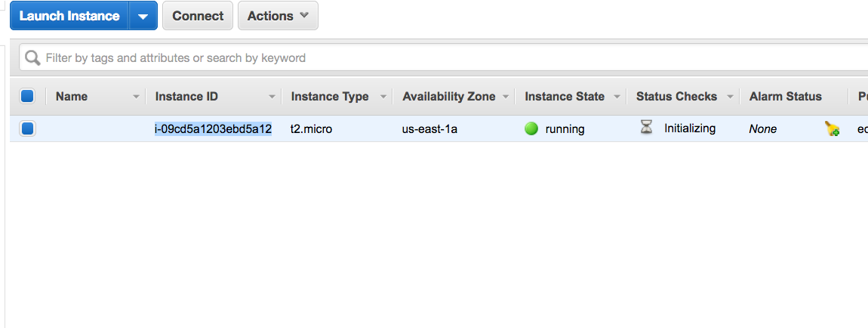Click the hourglass Initializing status icon
Viewport: 868px width, 328px height.
646,128
